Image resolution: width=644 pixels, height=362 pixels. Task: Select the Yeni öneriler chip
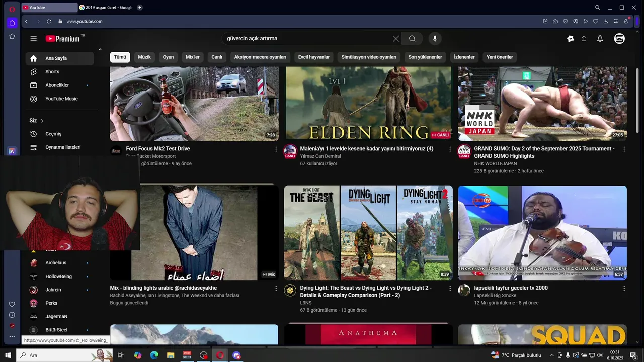[x=500, y=57]
